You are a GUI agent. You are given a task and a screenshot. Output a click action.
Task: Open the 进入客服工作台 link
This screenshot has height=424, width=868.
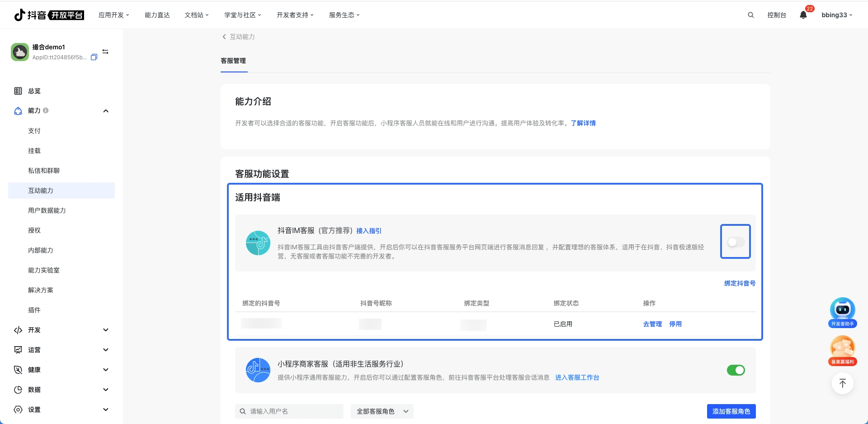(577, 377)
